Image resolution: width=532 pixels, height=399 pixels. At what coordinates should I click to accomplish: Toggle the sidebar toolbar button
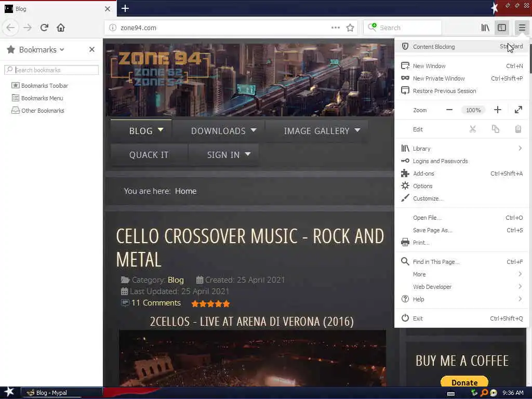tap(502, 28)
